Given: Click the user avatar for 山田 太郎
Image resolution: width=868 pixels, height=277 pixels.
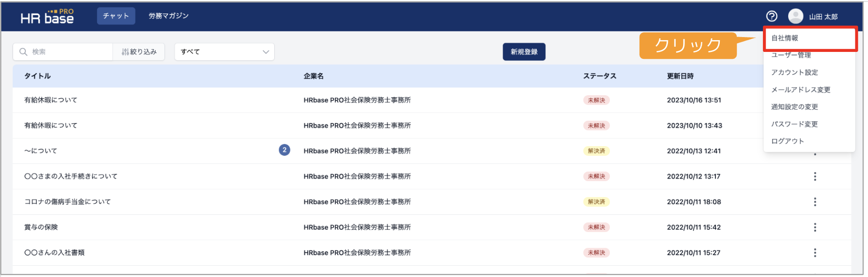Looking at the screenshot, I should click(795, 16).
